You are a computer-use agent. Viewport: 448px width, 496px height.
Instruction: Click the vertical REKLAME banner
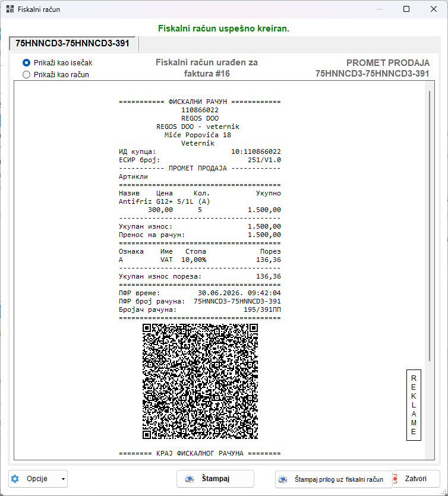[x=414, y=405]
